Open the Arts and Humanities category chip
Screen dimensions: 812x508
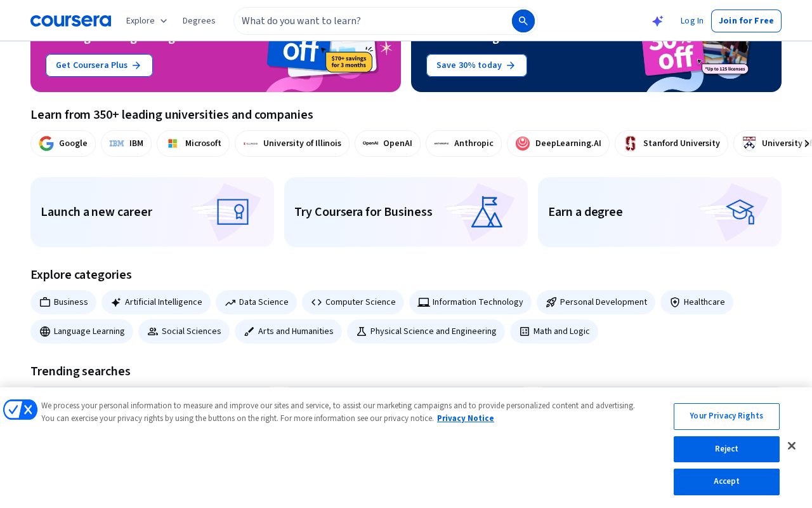tap(288, 331)
